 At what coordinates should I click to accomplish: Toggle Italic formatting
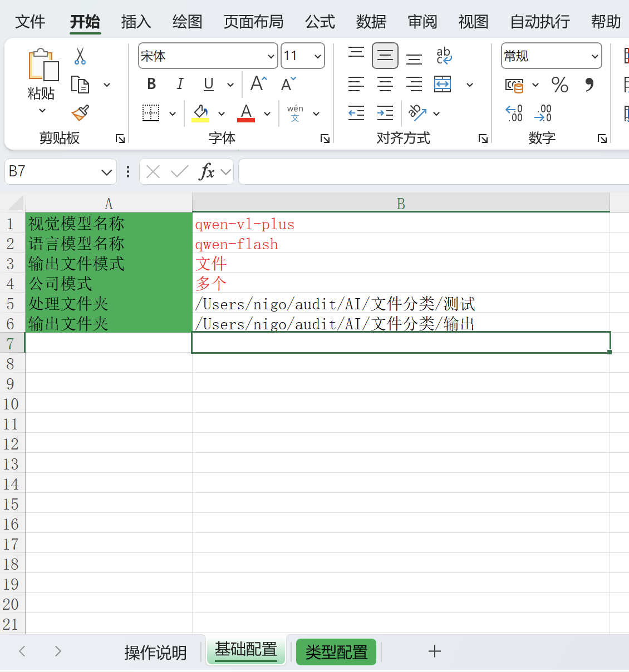180,85
